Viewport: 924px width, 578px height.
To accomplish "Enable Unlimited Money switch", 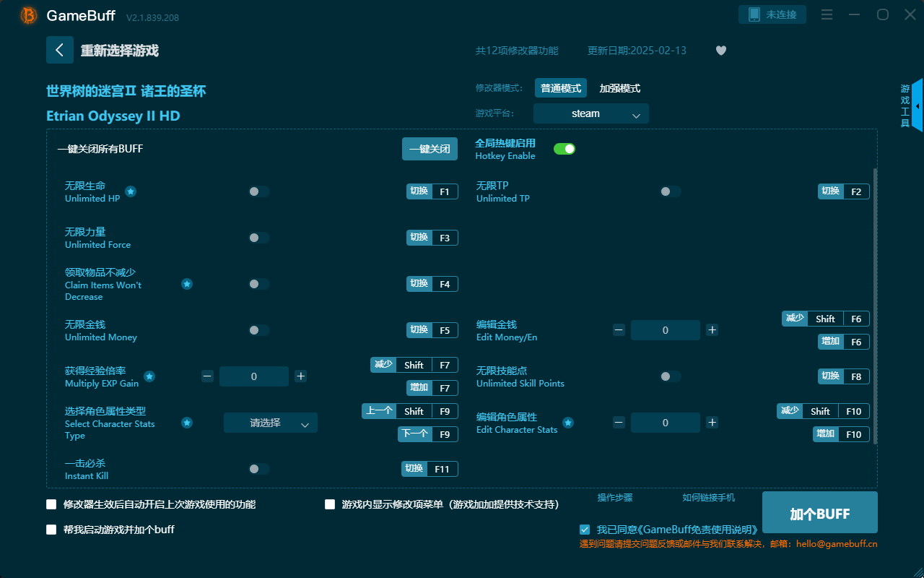I will [x=259, y=330].
